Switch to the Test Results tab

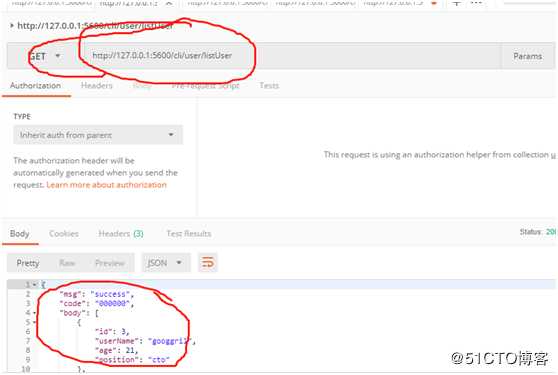(189, 234)
